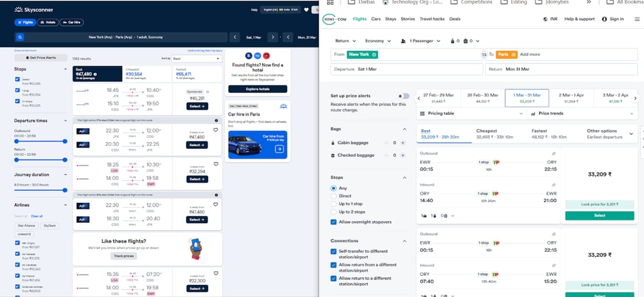Click the Skyscanner logo

click(x=34, y=9)
